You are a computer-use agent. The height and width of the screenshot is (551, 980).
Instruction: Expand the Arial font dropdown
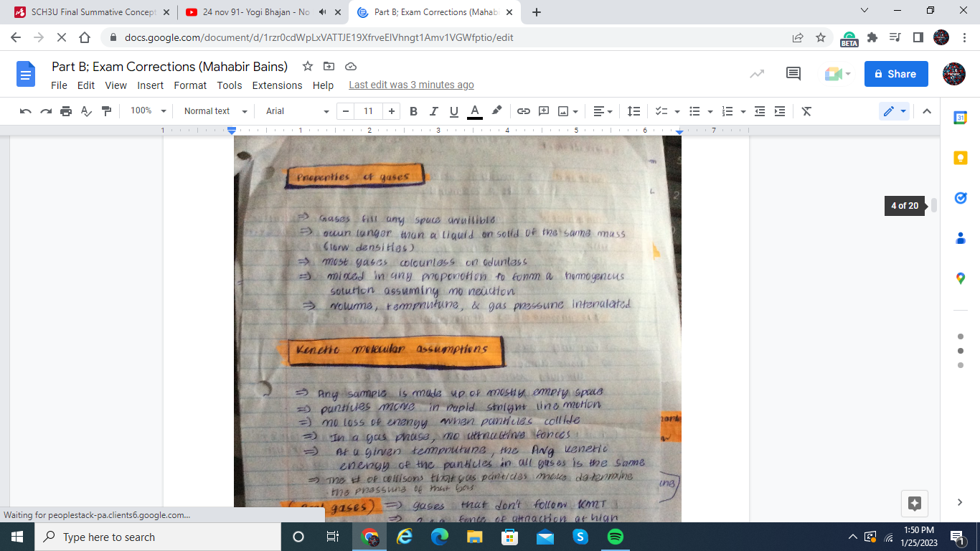point(297,111)
